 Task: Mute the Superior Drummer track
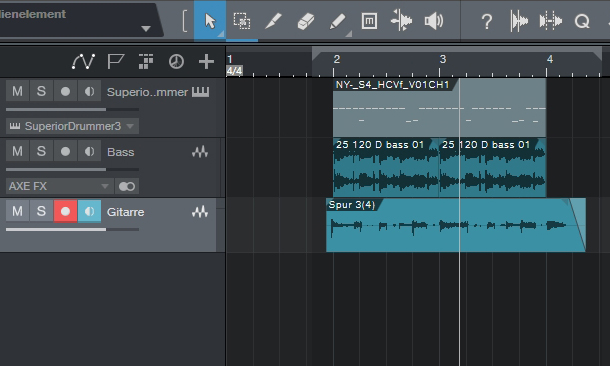(x=17, y=91)
